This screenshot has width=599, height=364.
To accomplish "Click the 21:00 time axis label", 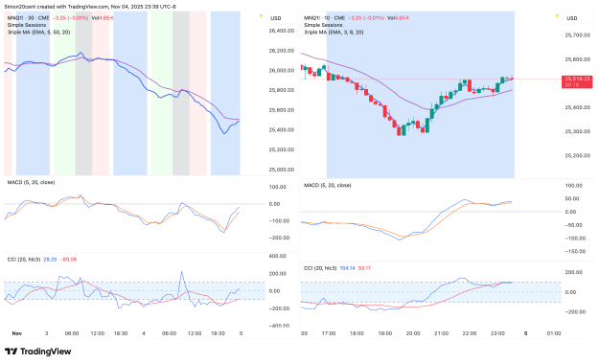I will [x=441, y=333].
